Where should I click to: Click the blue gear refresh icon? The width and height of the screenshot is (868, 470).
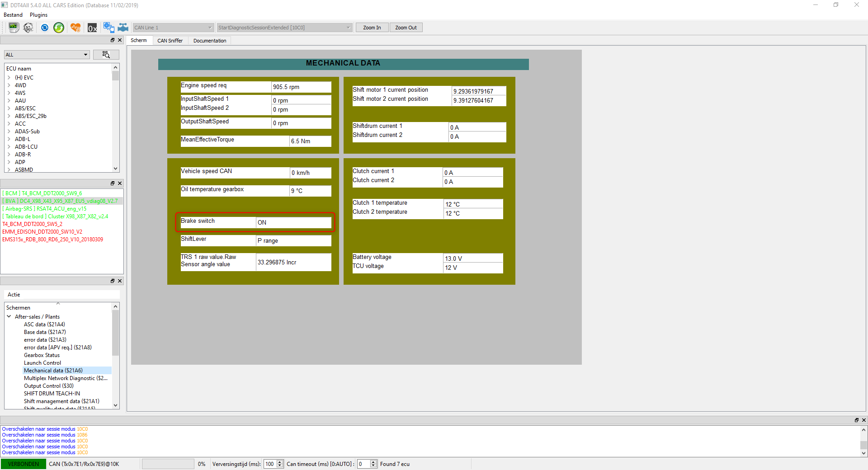(44, 28)
